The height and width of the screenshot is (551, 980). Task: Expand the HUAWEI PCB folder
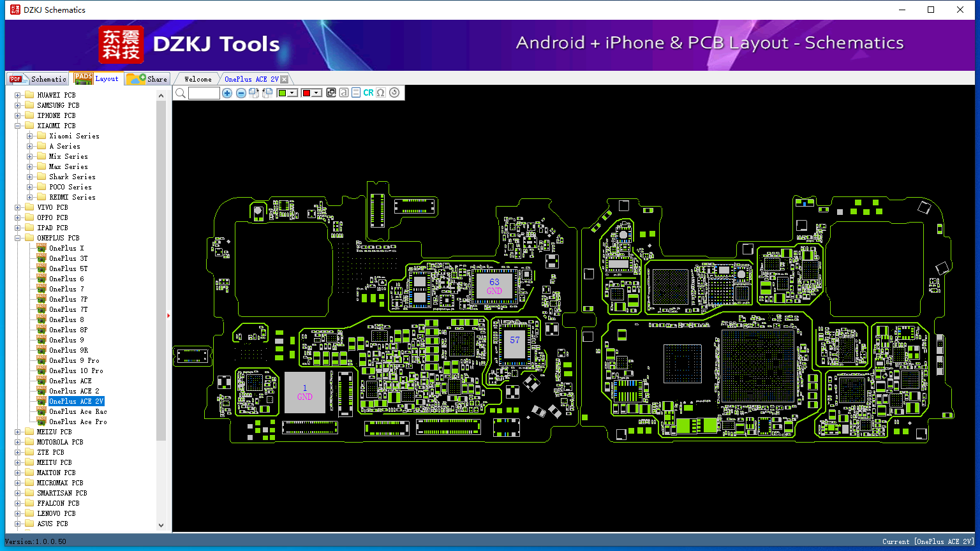click(x=18, y=95)
